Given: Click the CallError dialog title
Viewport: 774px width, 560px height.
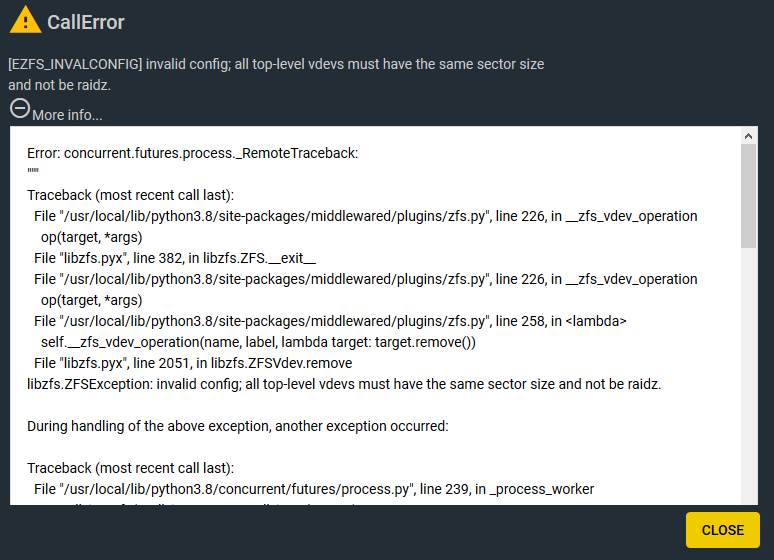Looking at the screenshot, I should [x=86, y=22].
